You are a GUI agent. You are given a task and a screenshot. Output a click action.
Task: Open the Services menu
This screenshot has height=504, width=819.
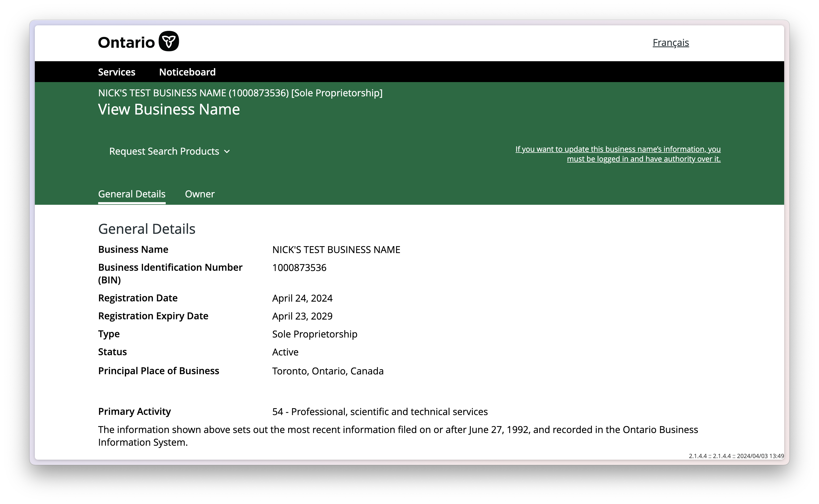point(117,72)
